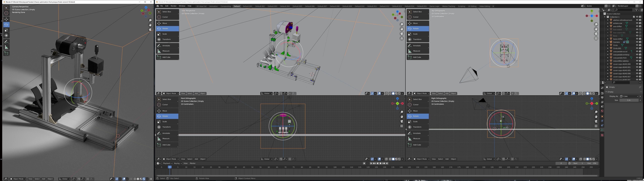Expand the corp-pedale-accel tree row
This screenshot has width=644, height=181.
[x=608, y=52]
